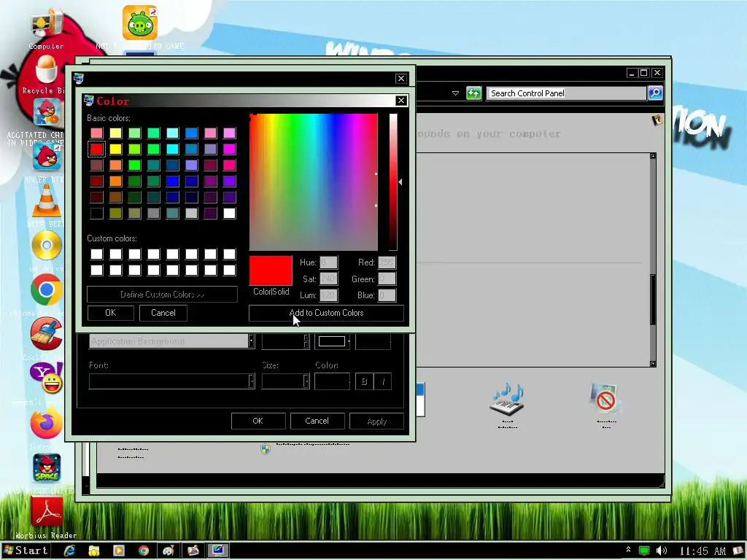Click the Control Panel vertical scrollbar thumb
This screenshot has width=747, height=560.
653,300
